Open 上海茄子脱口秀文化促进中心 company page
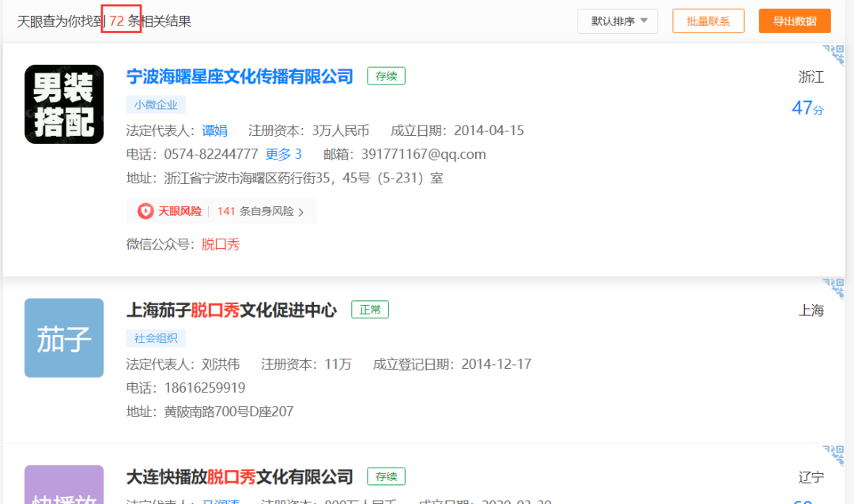This screenshot has width=854, height=504. tap(232, 310)
